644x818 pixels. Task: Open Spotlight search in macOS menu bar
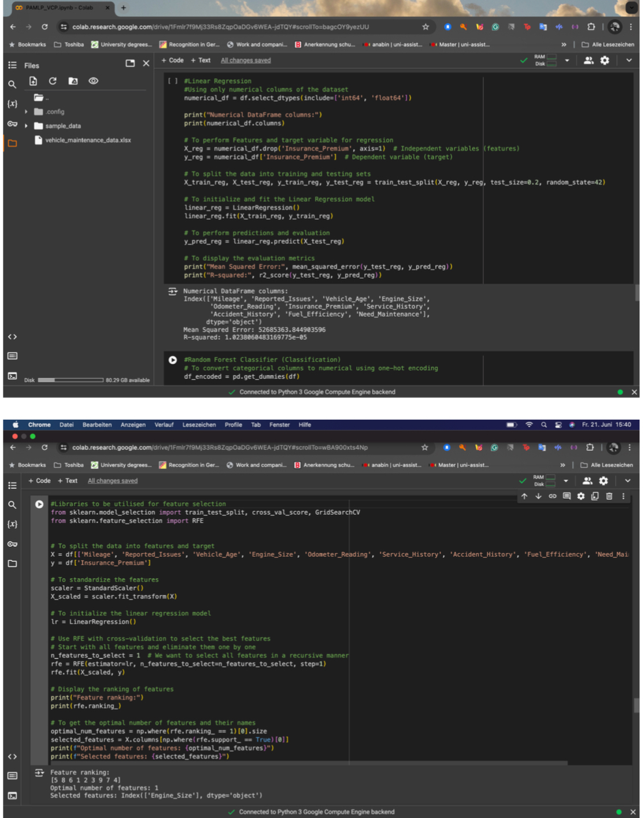pyautogui.click(x=543, y=425)
